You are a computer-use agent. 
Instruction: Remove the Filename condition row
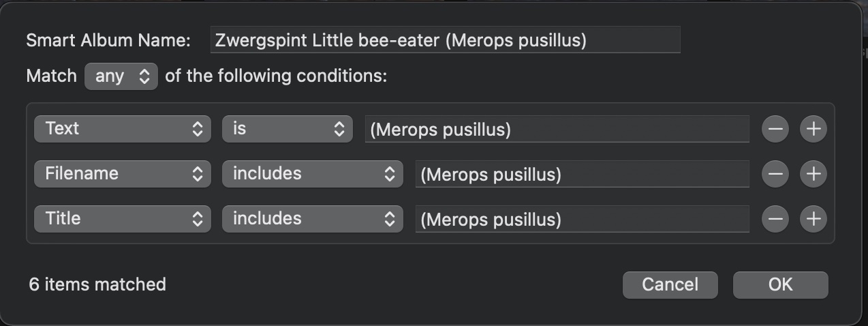coord(775,174)
